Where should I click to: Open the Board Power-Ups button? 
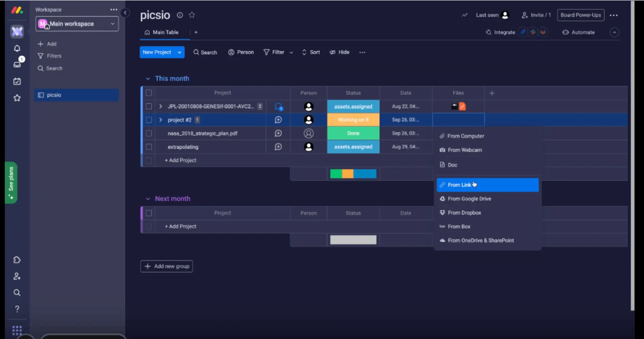[581, 15]
